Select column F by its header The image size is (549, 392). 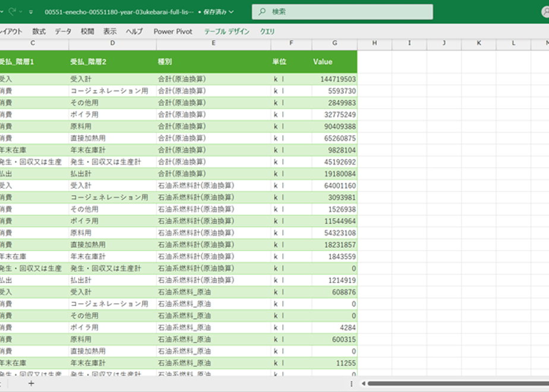291,43
